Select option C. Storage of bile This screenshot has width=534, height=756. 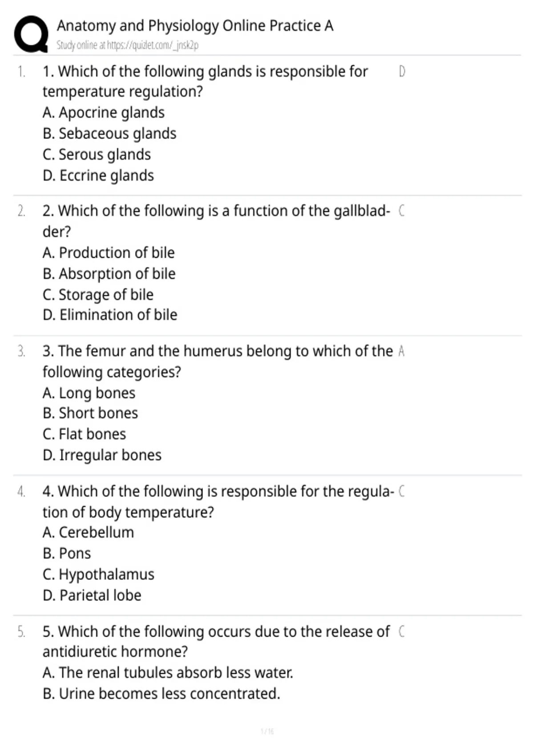(x=98, y=294)
